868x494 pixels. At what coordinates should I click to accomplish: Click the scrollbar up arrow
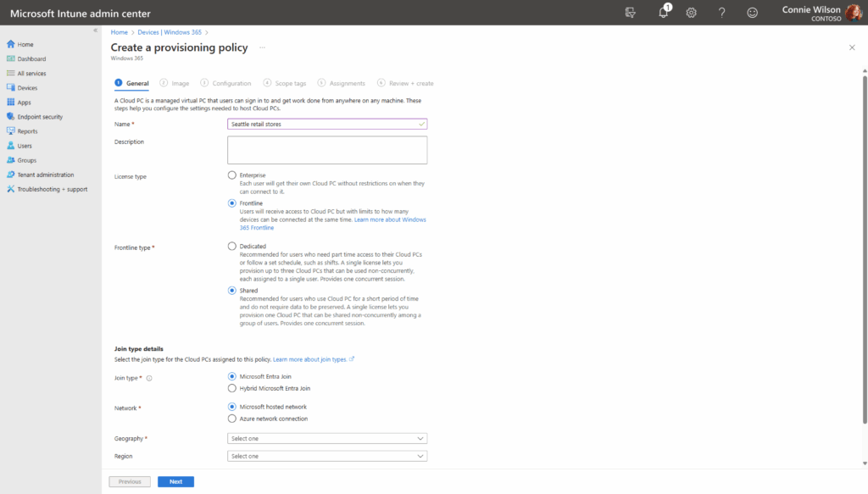point(865,71)
